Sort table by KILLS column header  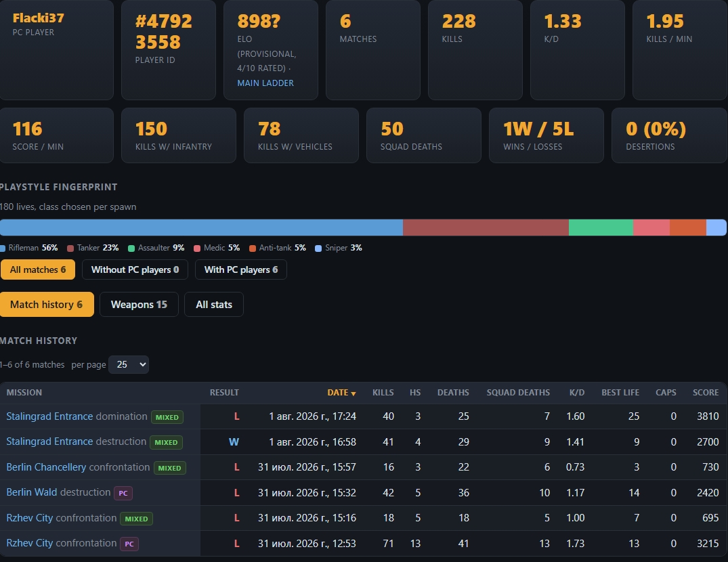click(x=383, y=393)
